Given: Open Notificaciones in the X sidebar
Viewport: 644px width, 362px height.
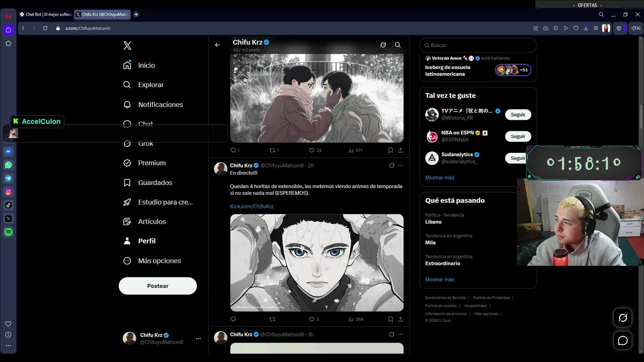Looking at the screenshot, I should [153, 105].
